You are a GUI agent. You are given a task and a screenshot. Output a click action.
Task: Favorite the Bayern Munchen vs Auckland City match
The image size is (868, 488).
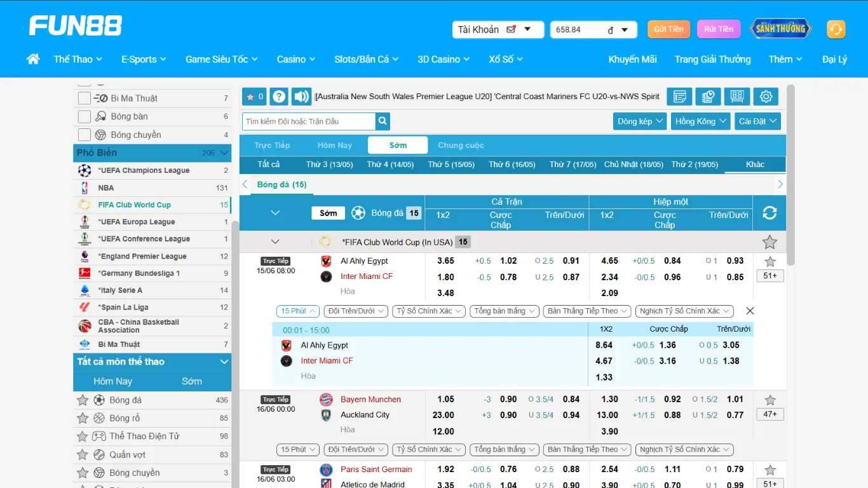770,400
